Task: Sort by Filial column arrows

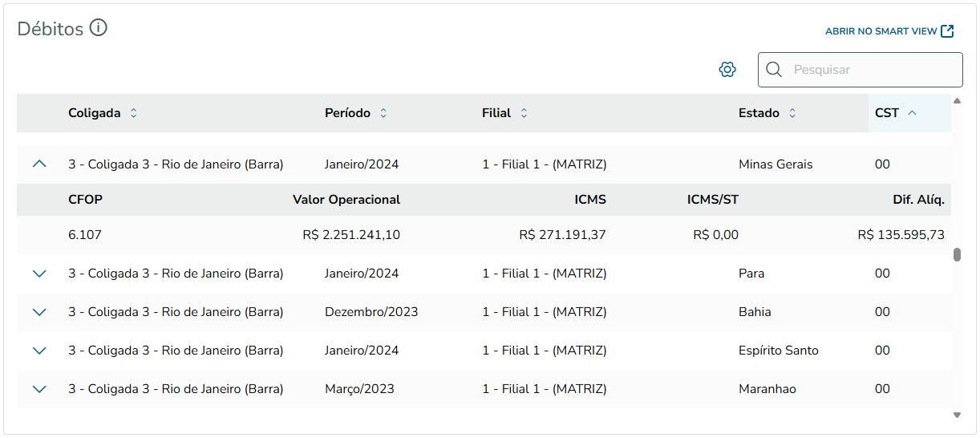Action: click(524, 113)
